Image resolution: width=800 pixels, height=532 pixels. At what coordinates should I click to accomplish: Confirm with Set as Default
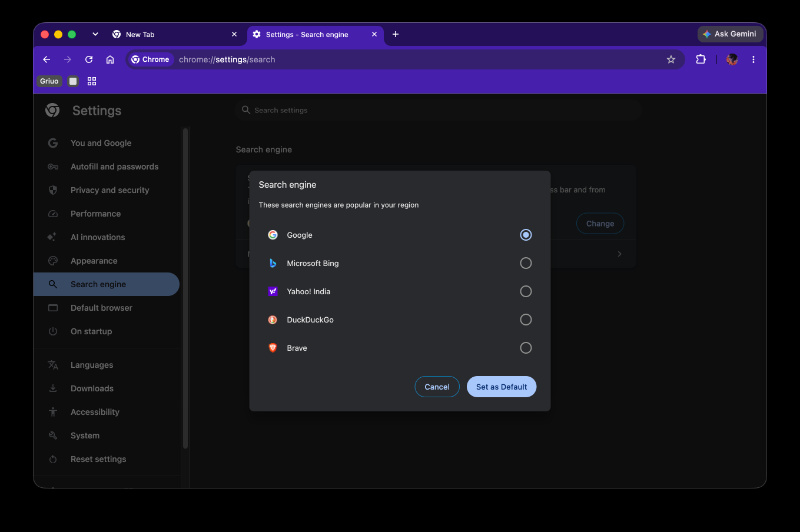click(502, 387)
